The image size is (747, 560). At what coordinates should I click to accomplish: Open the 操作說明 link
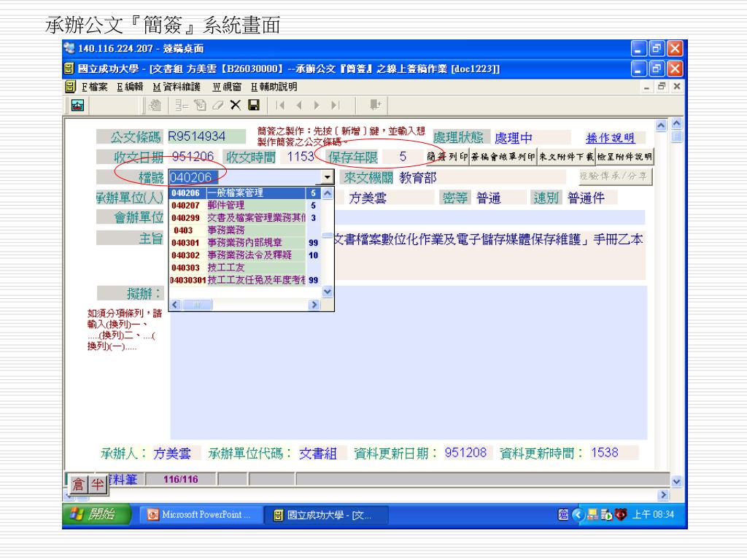pos(611,138)
